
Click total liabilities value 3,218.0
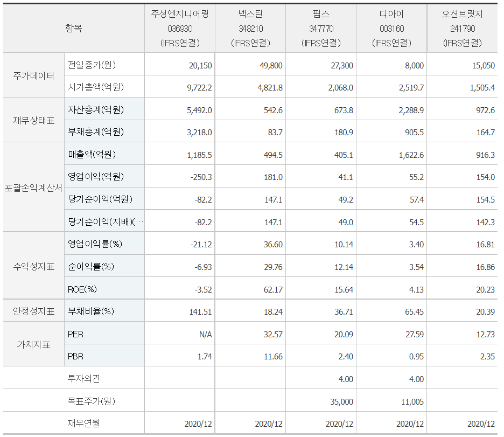199,132
